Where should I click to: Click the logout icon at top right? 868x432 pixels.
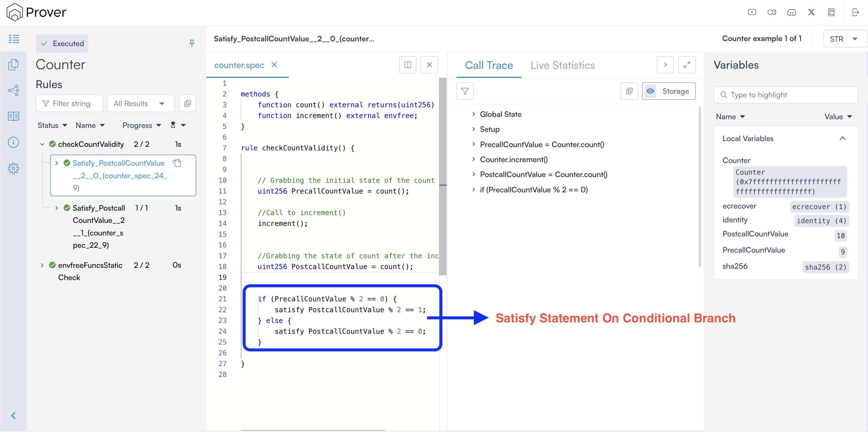click(855, 13)
